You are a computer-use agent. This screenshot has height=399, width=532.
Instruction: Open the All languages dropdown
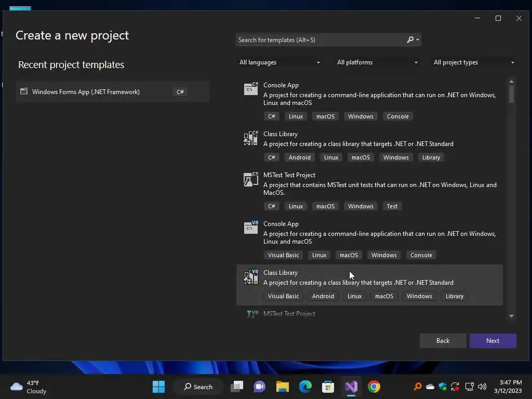[x=279, y=62]
